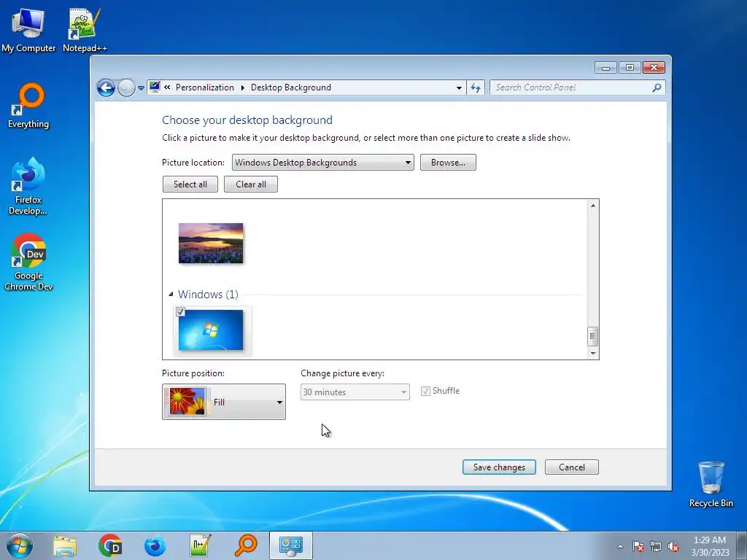The image size is (747, 560).
Task: Click the Cancel button
Action: (572, 467)
